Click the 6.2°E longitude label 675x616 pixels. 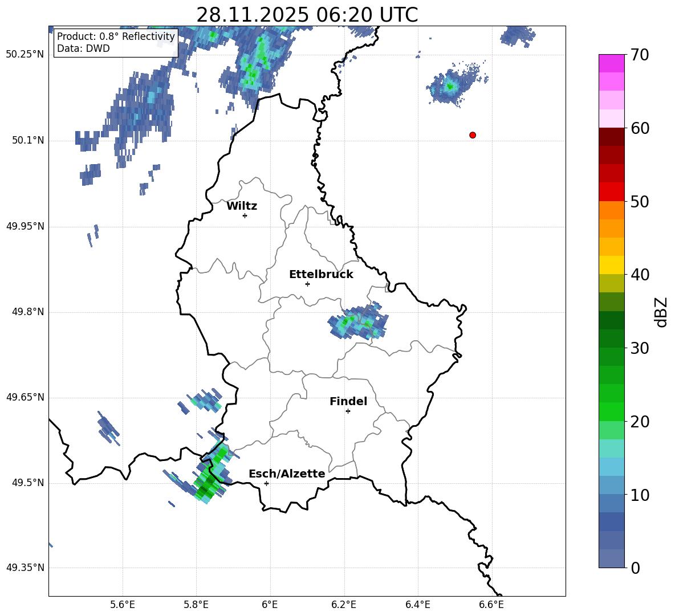coord(344,605)
